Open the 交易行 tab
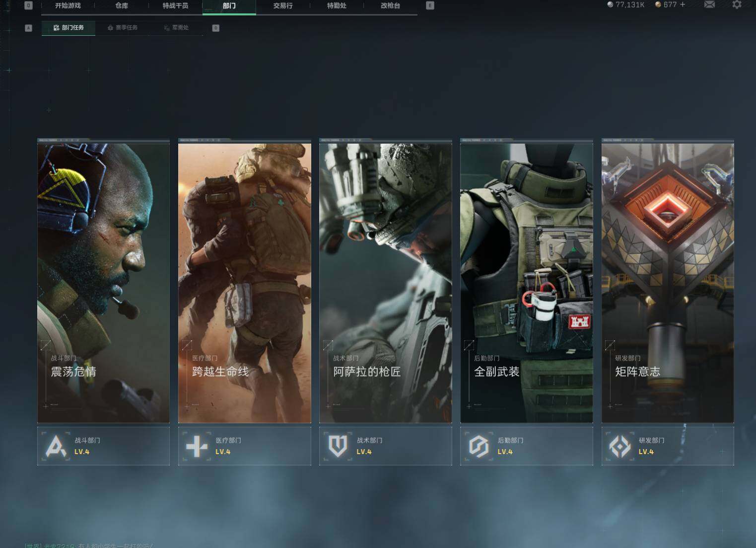 point(283,5)
